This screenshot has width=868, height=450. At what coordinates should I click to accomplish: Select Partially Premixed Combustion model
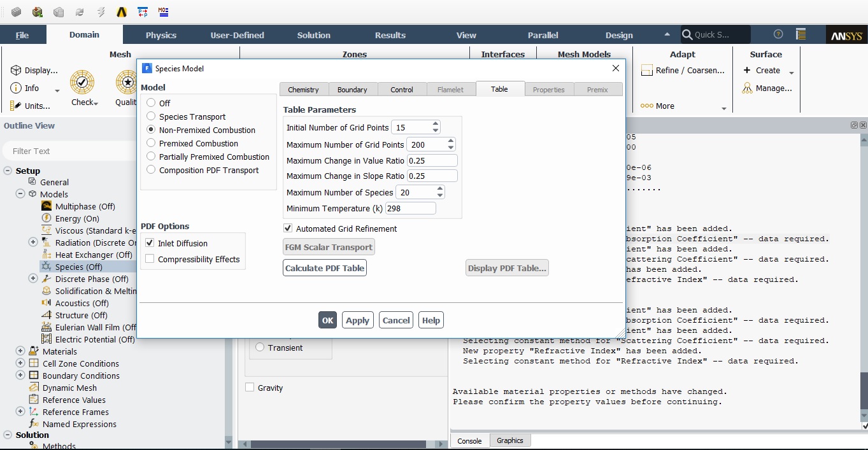151,156
